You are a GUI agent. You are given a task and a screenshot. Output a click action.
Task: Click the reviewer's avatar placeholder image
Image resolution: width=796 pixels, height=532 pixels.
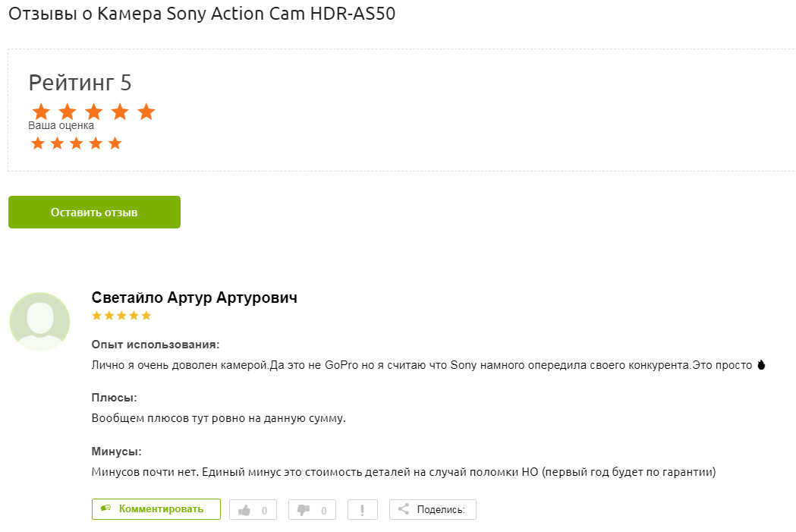[39, 322]
